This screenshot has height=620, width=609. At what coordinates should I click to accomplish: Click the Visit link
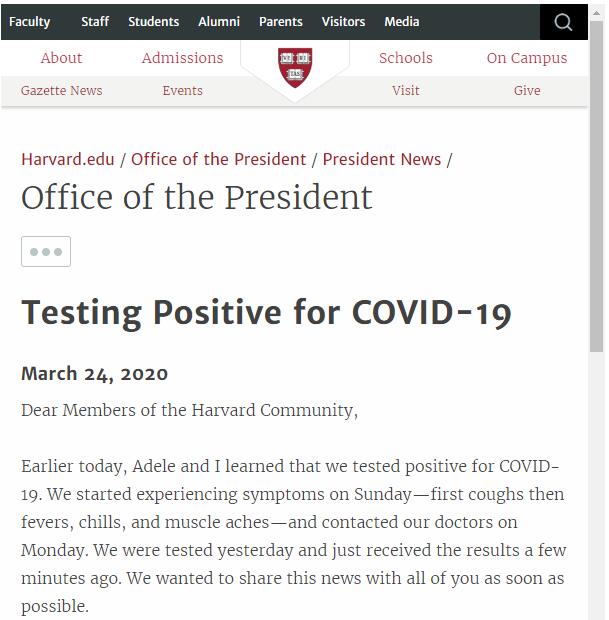pos(405,90)
